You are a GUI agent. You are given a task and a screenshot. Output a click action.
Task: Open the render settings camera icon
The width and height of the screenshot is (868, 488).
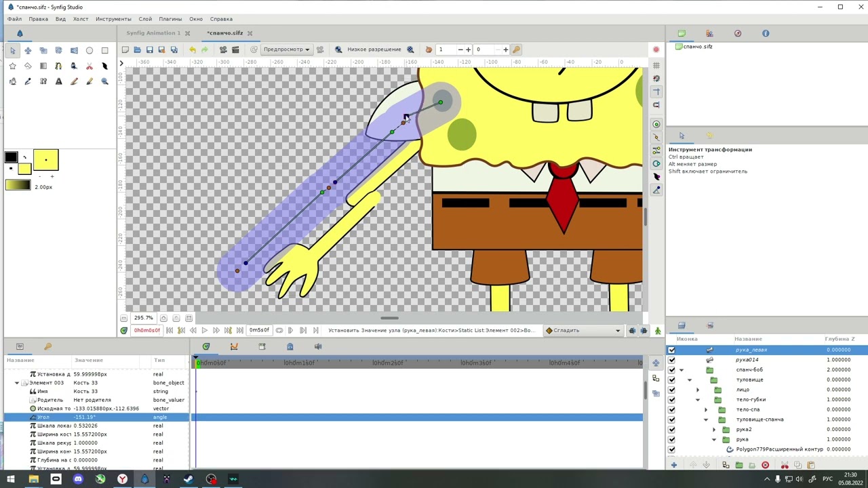tap(223, 49)
